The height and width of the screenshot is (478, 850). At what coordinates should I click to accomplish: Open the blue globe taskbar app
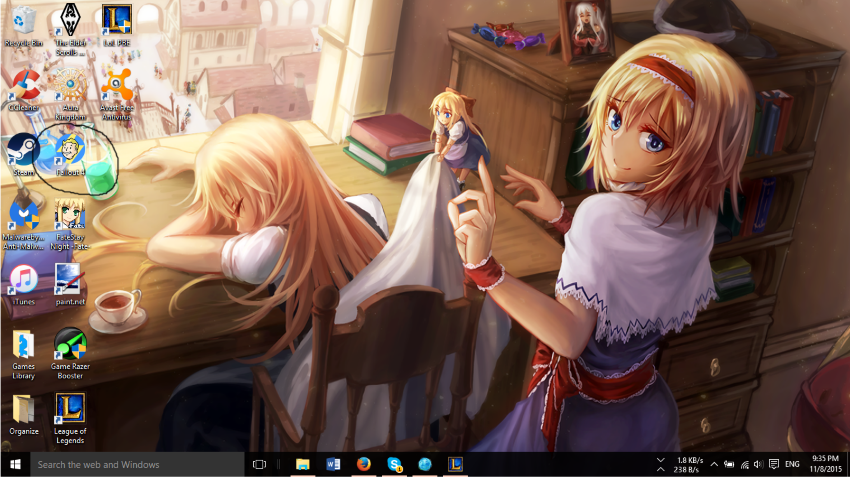pyautogui.click(x=425, y=464)
